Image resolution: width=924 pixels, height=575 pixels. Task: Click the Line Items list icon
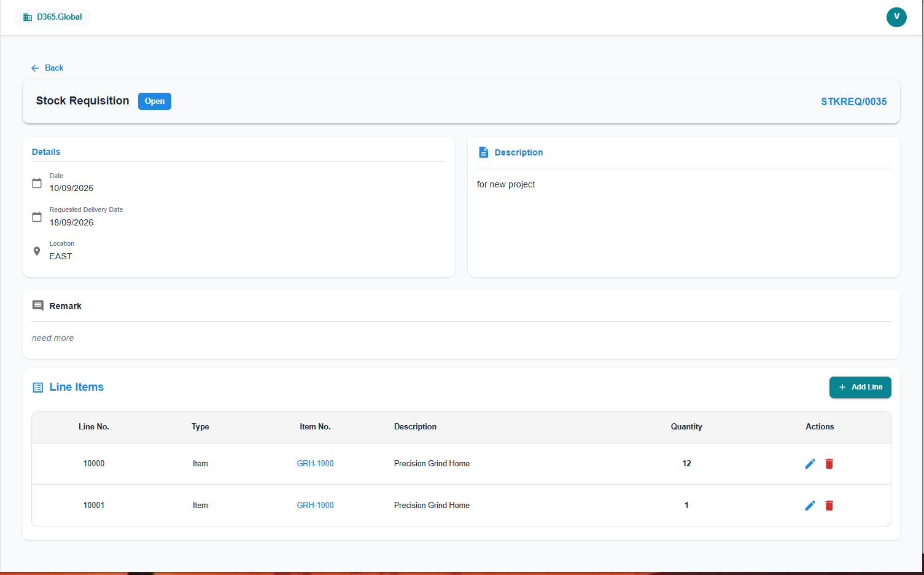pos(38,388)
